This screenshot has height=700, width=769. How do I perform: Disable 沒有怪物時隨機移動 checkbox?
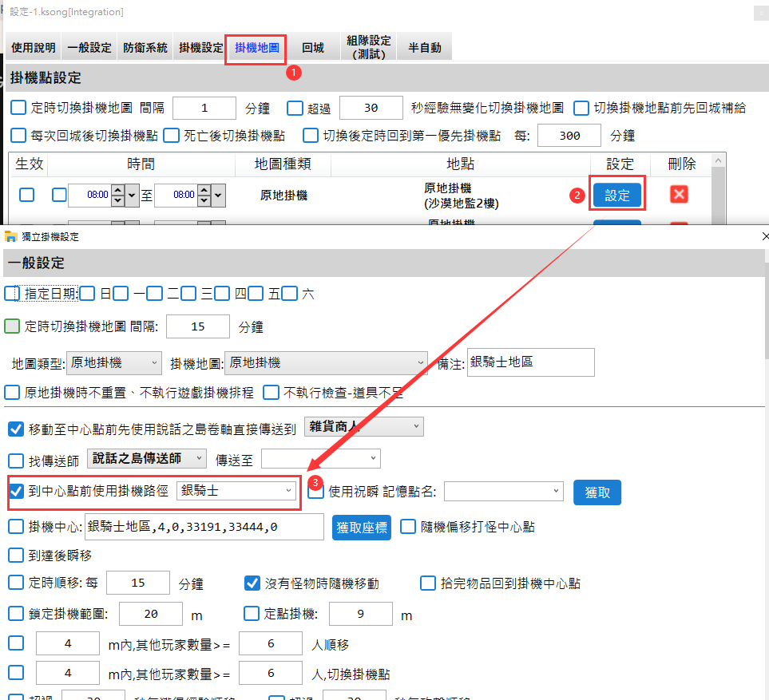click(x=252, y=583)
